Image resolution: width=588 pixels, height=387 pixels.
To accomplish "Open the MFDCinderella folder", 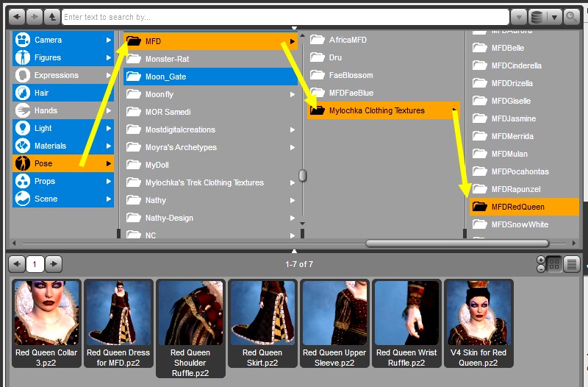I will tap(524, 65).
